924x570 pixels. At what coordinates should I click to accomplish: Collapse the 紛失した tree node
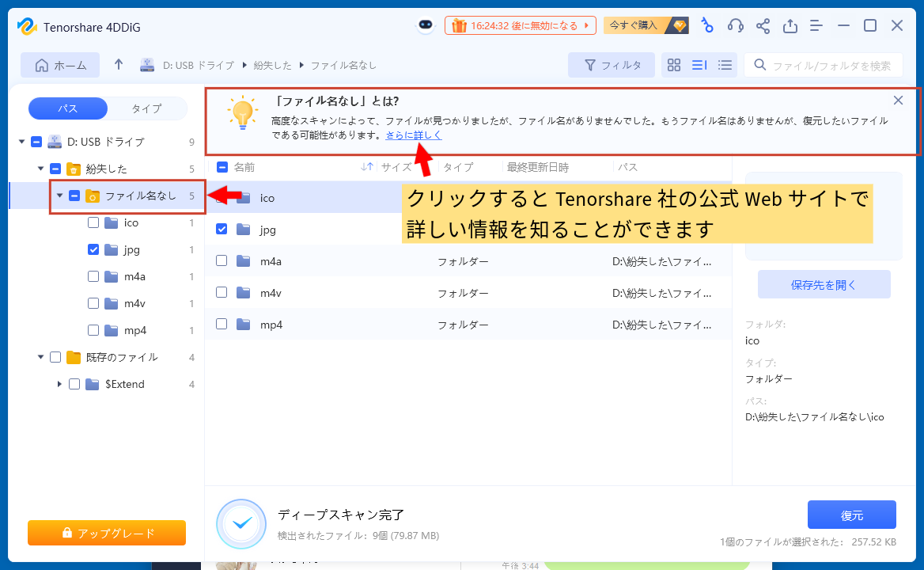(x=40, y=169)
